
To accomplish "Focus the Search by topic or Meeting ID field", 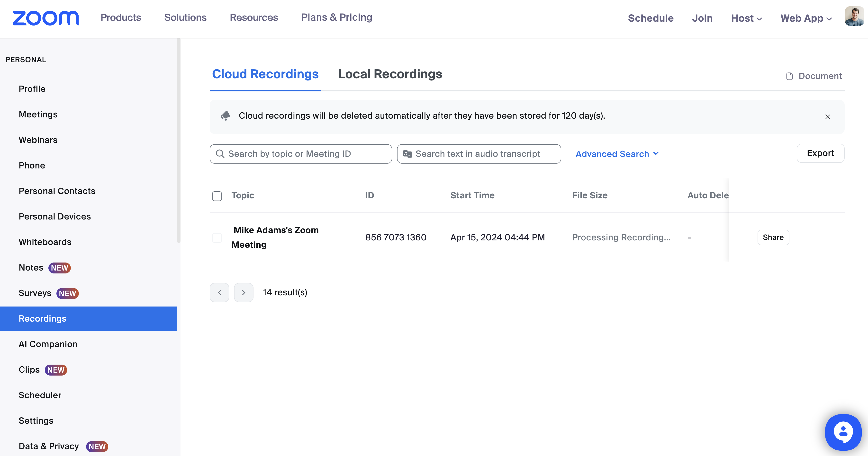I will [301, 154].
